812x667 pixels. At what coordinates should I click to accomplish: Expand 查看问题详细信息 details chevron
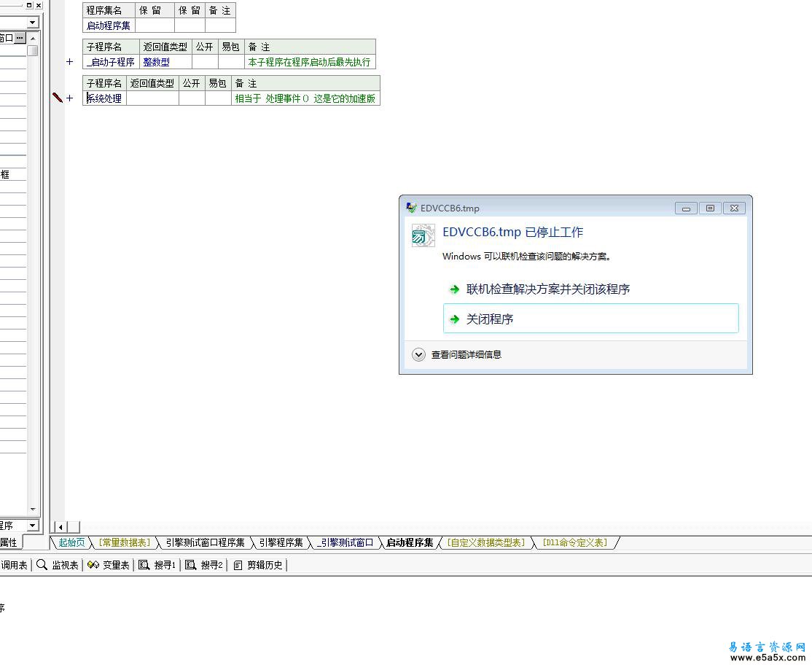point(418,355)
